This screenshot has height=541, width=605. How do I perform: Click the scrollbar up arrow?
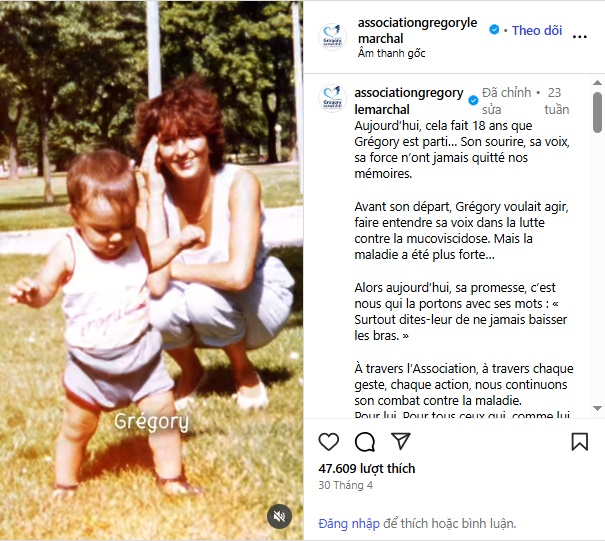tap(597, 83)
